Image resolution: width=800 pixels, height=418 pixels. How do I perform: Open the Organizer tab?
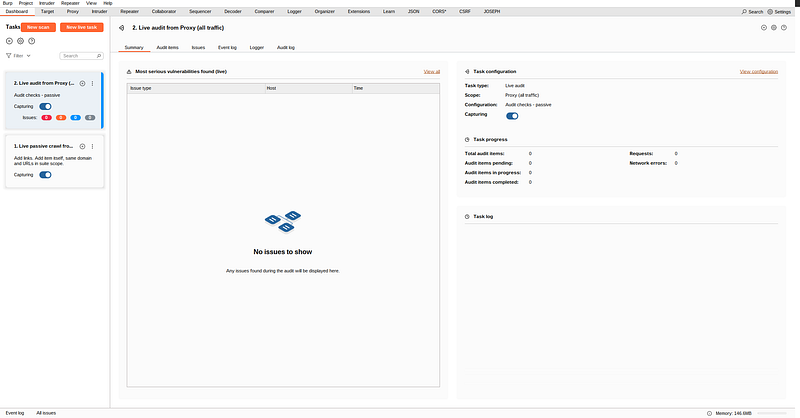[x=324, y=11]
